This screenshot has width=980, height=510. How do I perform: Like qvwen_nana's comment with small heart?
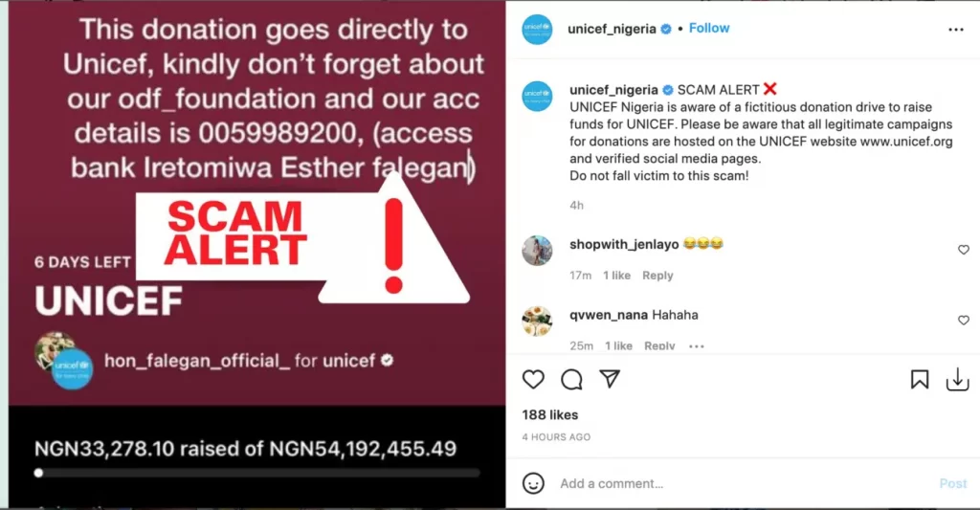coord(963,320)
